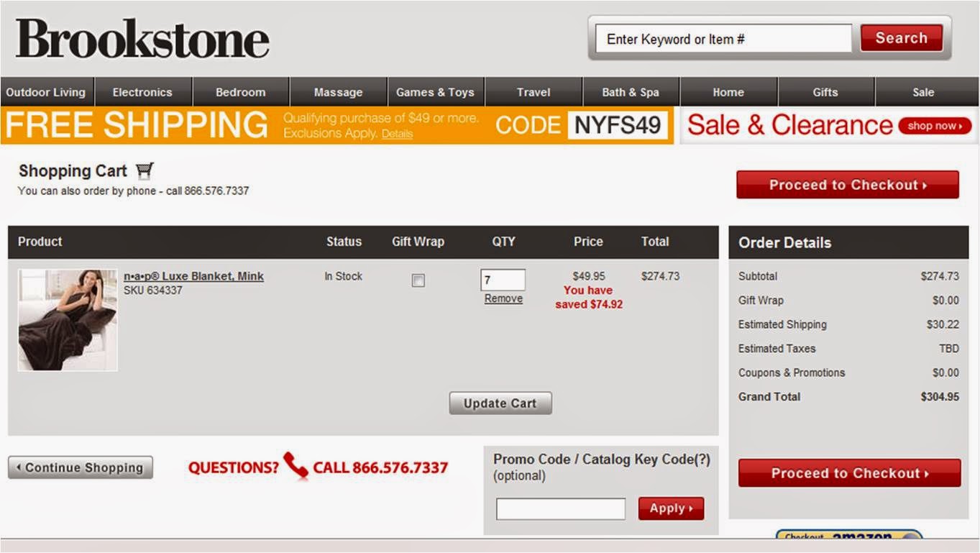
Task: Open the Bedroom menu
Action: coord(240,92)
